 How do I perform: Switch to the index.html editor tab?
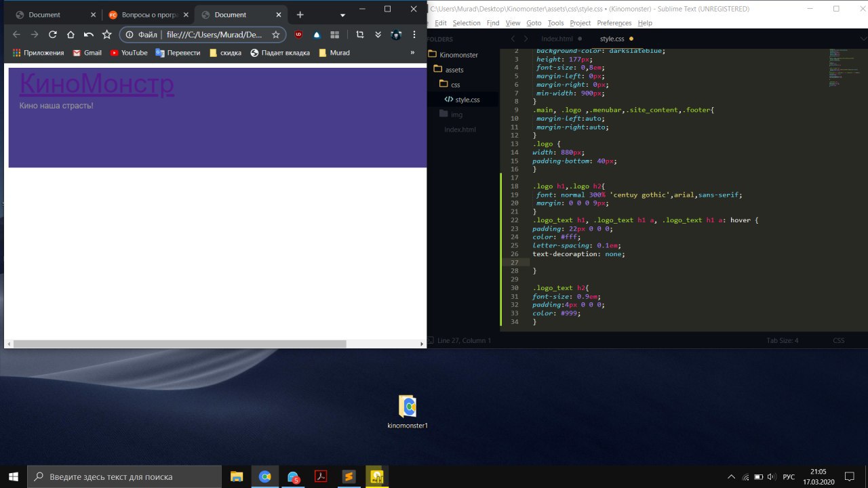(557, 39)
